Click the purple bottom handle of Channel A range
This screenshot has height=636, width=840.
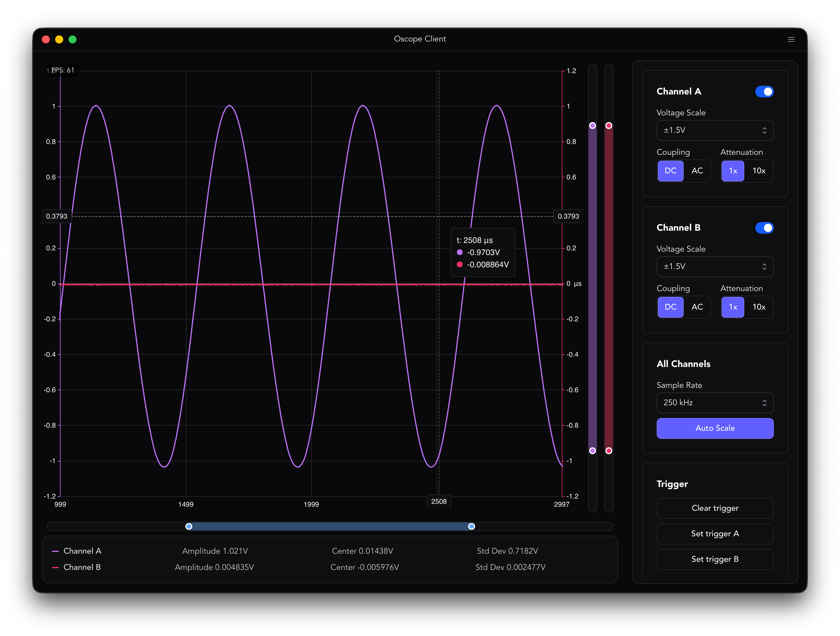[x=592, y=451]
